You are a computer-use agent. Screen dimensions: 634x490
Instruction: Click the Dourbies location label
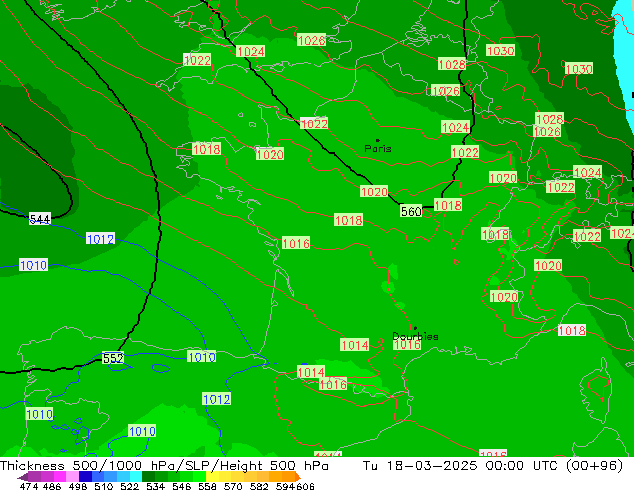(415, 336)
